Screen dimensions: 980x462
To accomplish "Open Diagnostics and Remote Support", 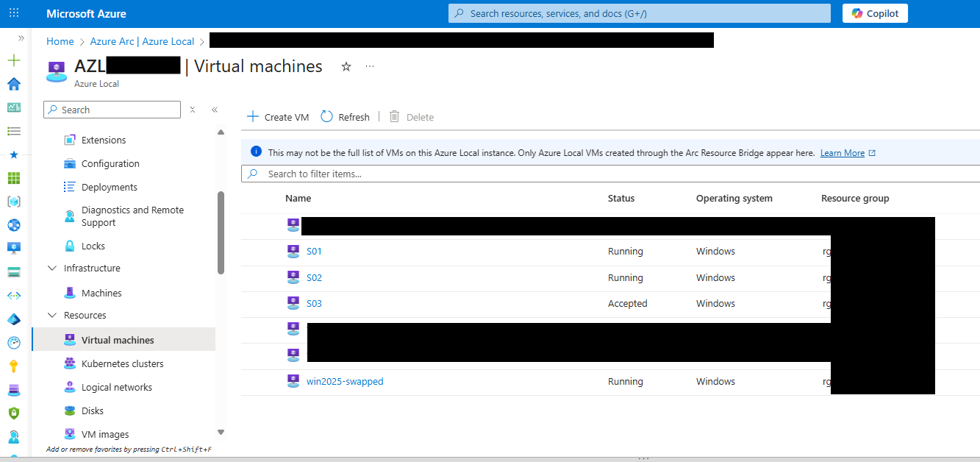I will point(132,216).
